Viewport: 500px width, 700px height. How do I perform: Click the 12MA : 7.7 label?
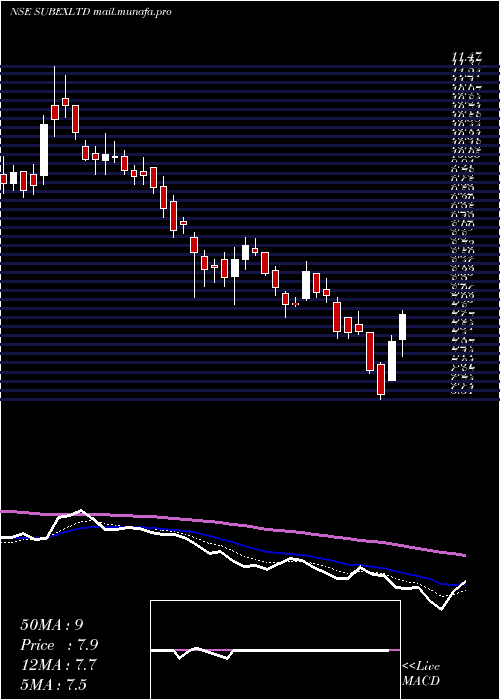click(59, 665)
